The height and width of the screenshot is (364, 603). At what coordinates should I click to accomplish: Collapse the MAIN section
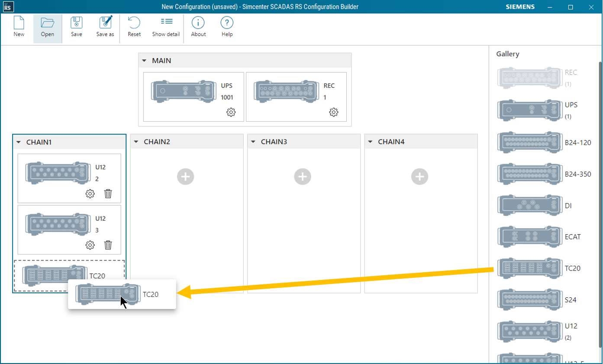point(145,61)
